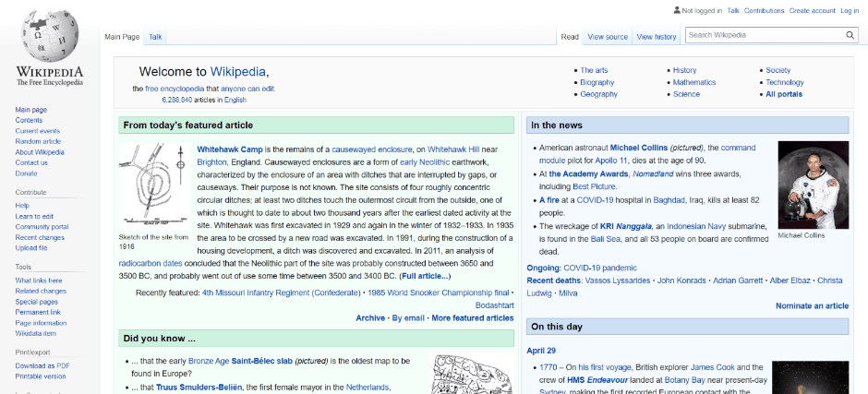Click the search magnifier icon
Viewport: 868px width, 394px height.
pyautogui.click(x=850, y=35)
